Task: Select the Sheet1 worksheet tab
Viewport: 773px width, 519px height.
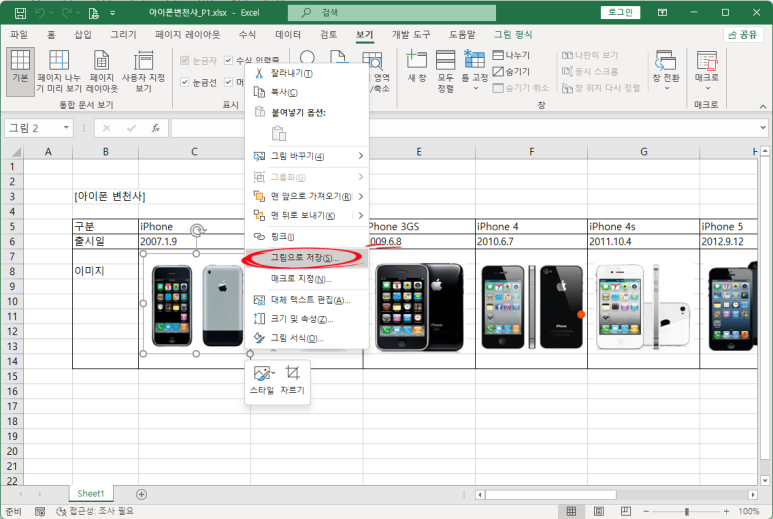Action: coord(90,493)
